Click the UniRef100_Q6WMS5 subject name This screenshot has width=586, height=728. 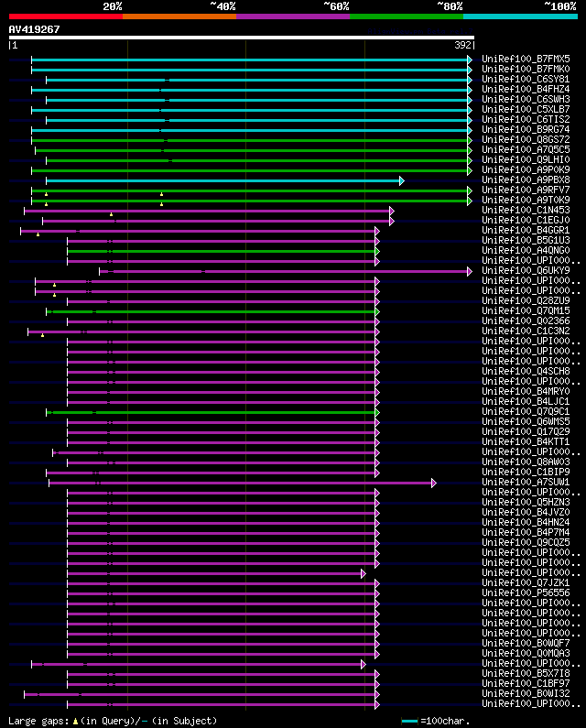tap(526, 422)
